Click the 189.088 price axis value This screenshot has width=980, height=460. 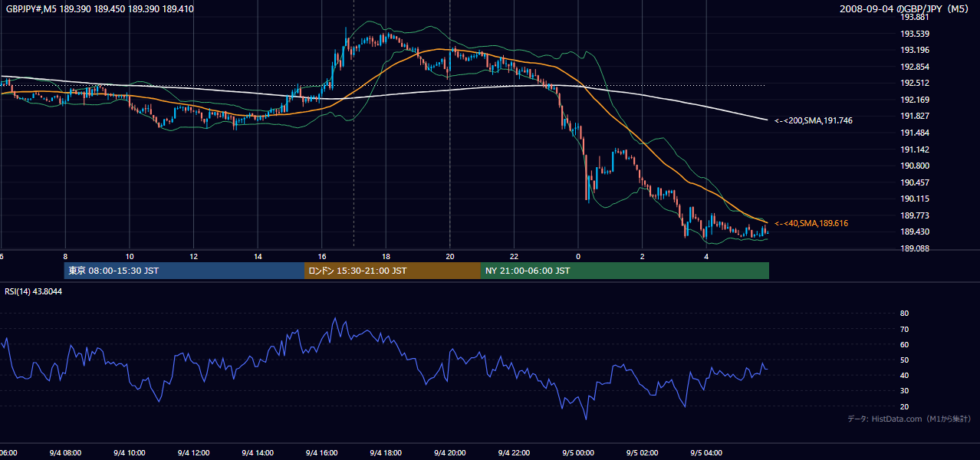(x=915, y=248)
